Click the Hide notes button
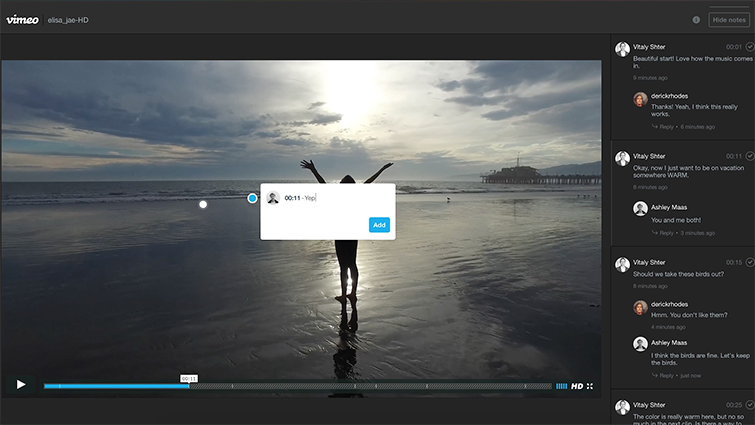Image resolution: width=755 pixels, height=425 pixels. (x=729, y=19)
